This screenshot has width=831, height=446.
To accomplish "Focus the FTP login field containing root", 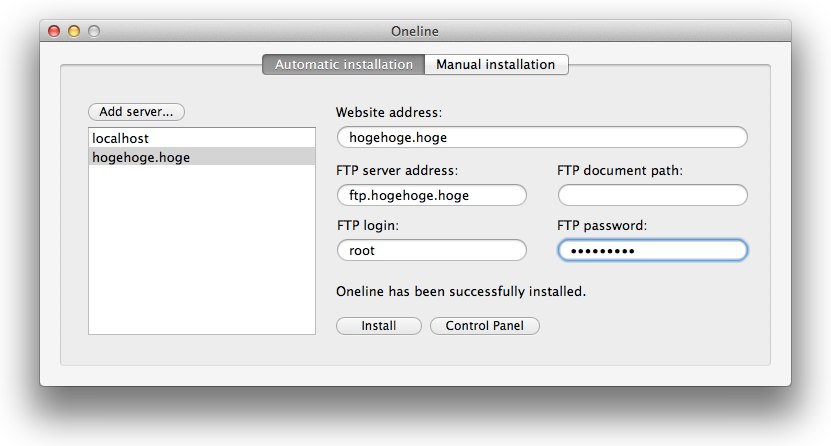I will [x=431, y=251].
